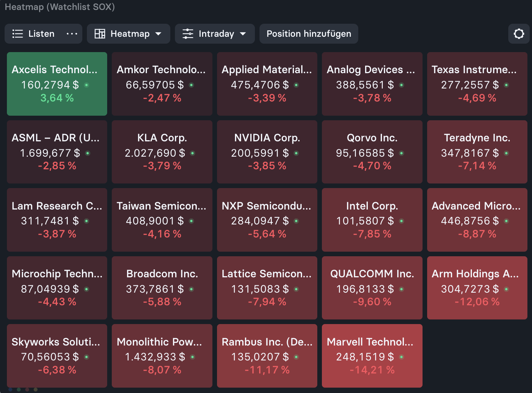Select the QUALCOMM Inc. tile name

[x=372, y=274]
